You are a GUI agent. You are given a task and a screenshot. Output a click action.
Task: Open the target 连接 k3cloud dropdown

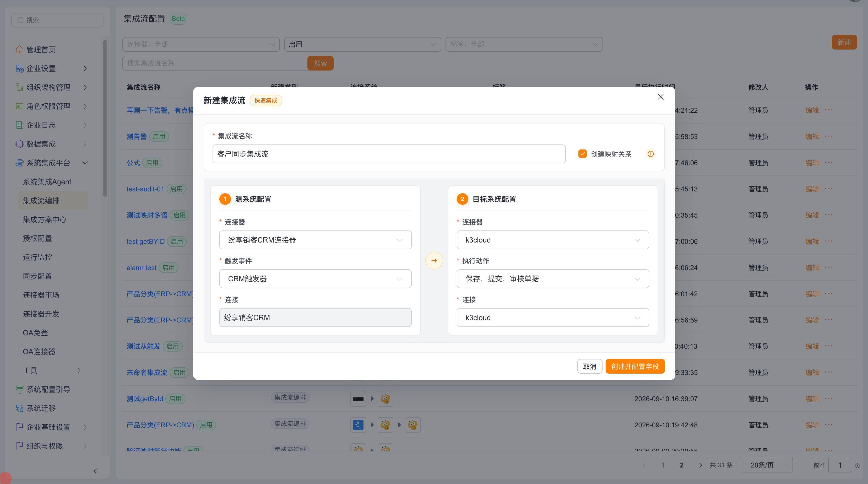coord(553,318)
